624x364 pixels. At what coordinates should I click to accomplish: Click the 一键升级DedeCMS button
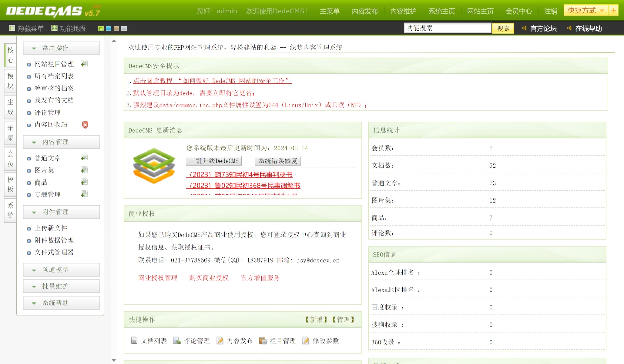[x=214, y=161]
